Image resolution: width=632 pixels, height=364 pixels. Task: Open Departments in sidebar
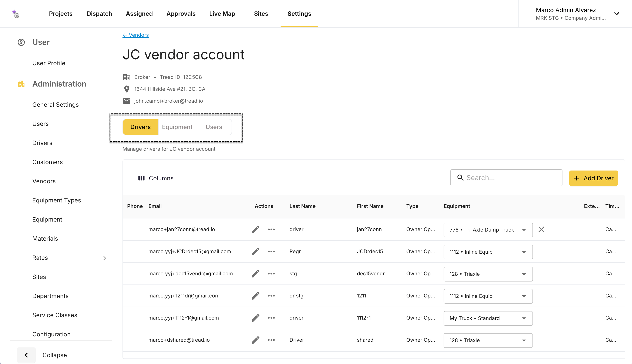coord(50,296)
